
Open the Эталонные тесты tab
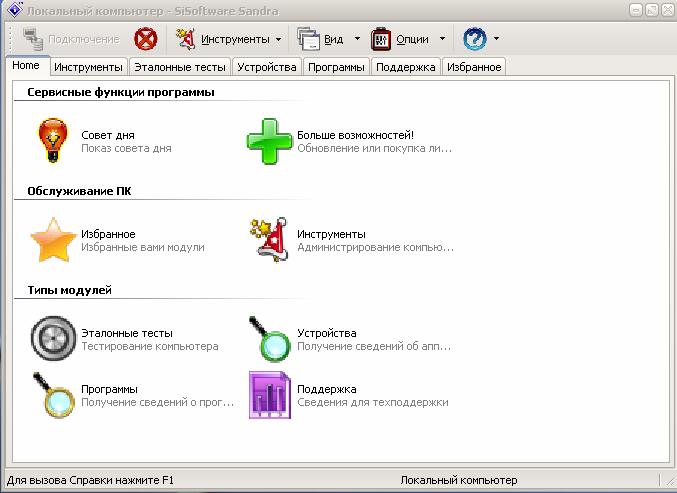pyautogui.click(x=180, y=67)
